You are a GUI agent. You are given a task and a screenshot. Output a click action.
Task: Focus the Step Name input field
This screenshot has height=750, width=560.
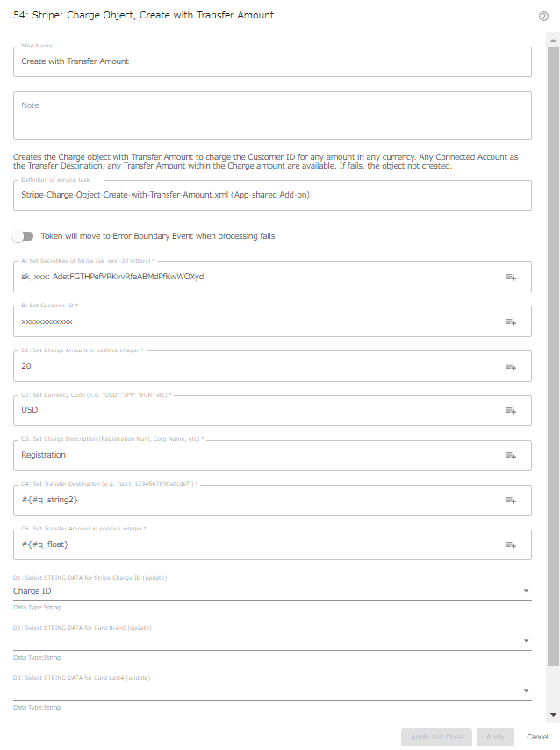pyautogui.click(x=272, y=61)
